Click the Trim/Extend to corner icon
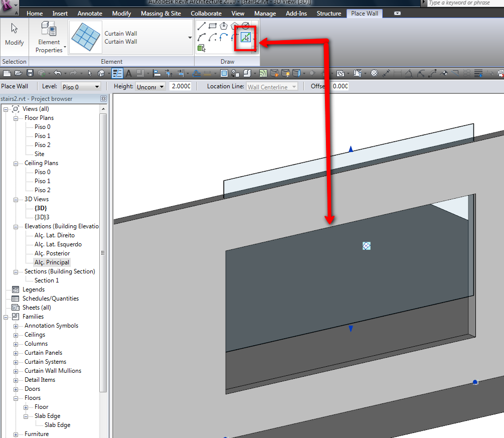Image resolution: width=504 pixels, height=438 pixels. [x=169, y=73]
